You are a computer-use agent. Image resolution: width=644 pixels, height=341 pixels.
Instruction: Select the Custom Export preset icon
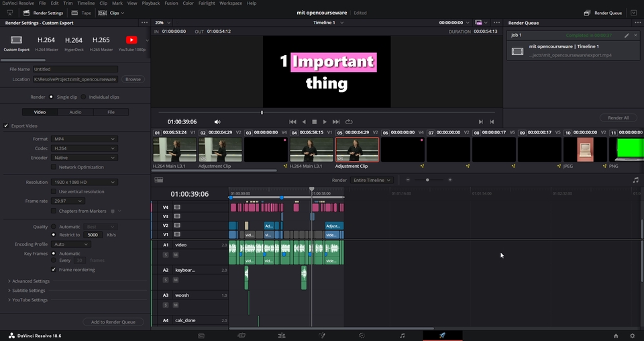point(16,40)
